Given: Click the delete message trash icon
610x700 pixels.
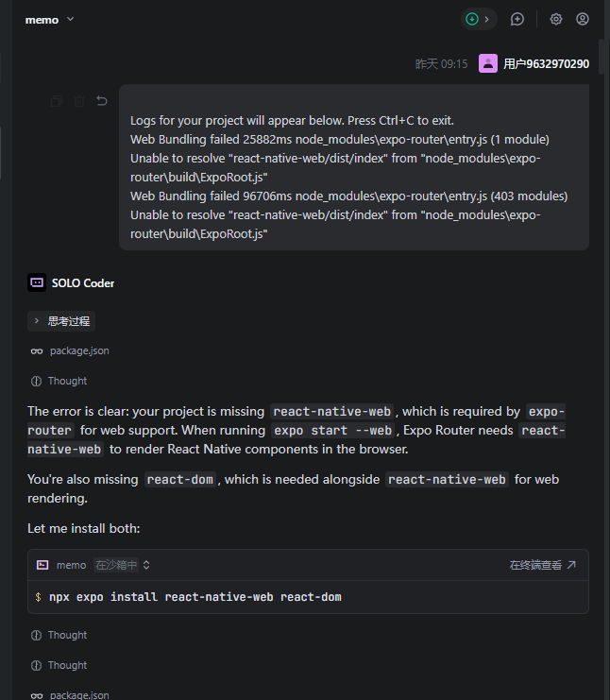Looking at the screenshot, I should pos(79,101).
